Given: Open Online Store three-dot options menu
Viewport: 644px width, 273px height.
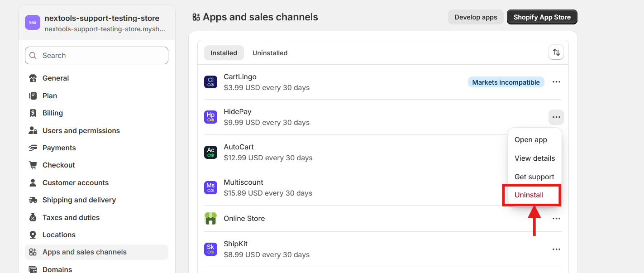Looking at the screenshot, I should pos(556,219).
